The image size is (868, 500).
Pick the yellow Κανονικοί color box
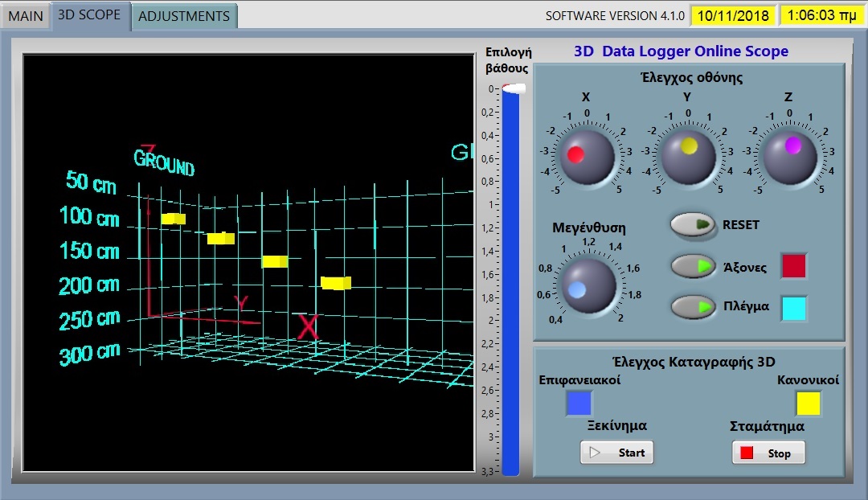[x=808, y=404]
